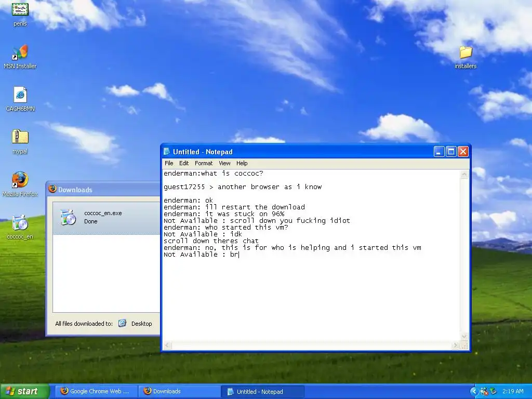Click the taskbar clock showing 2:19 AM
532x399 pixels.
[513, 391]
